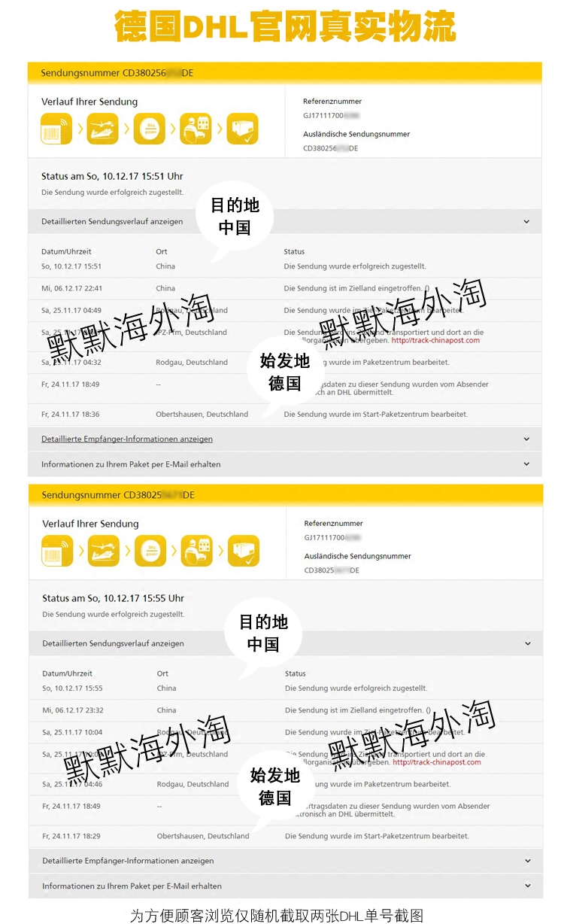Click the delivered package checkmark icon in the upper shipment panel
Viewport: 564px width, 924px height.
[242, 129]
